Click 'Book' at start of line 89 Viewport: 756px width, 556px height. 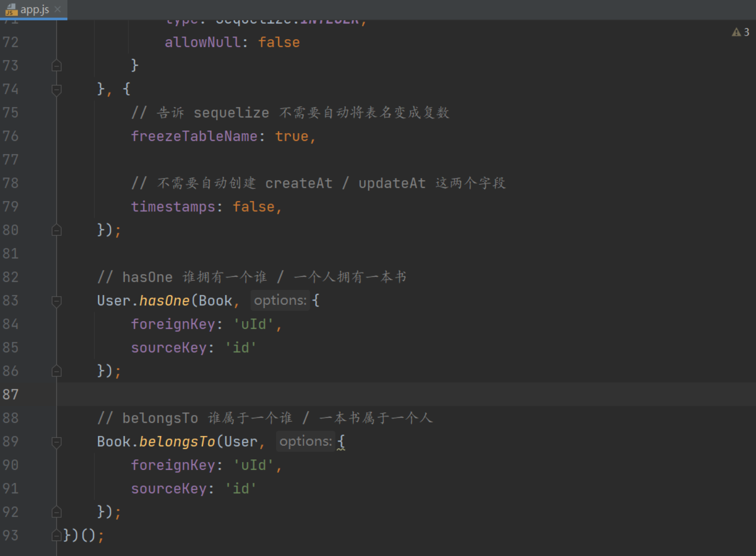pos(114,442)
